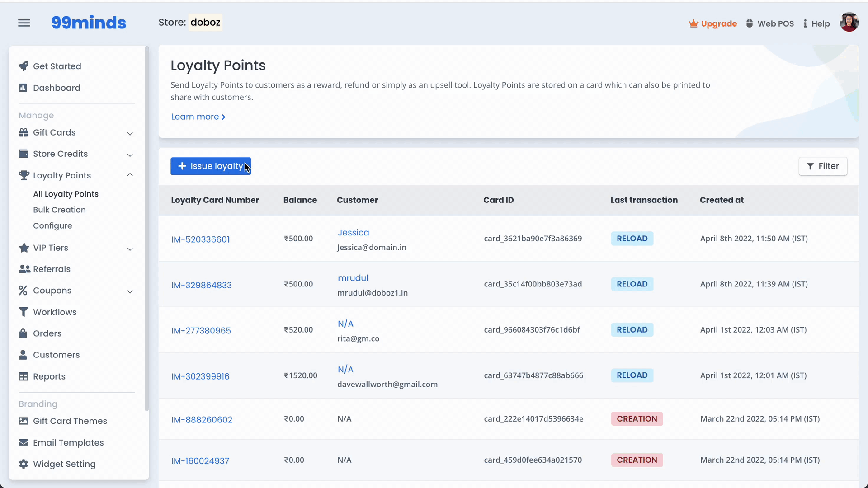Click the Get Started rocket icon

click(24, 66)
